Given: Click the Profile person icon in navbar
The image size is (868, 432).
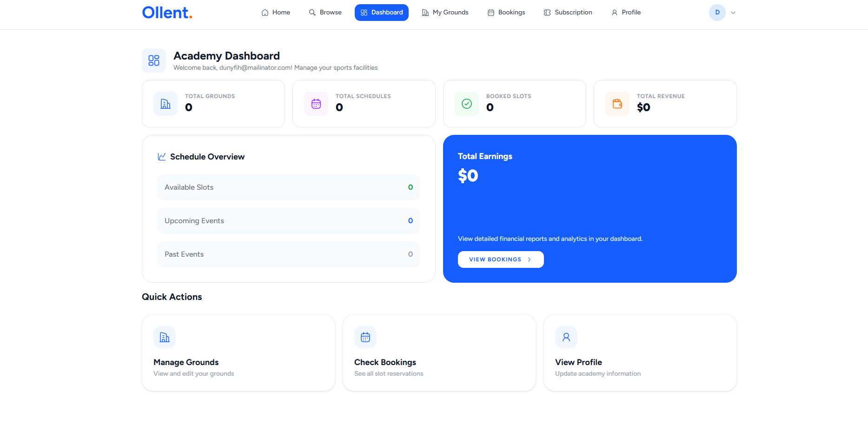Looking at the screenshot, I should [x=615, y=13].
